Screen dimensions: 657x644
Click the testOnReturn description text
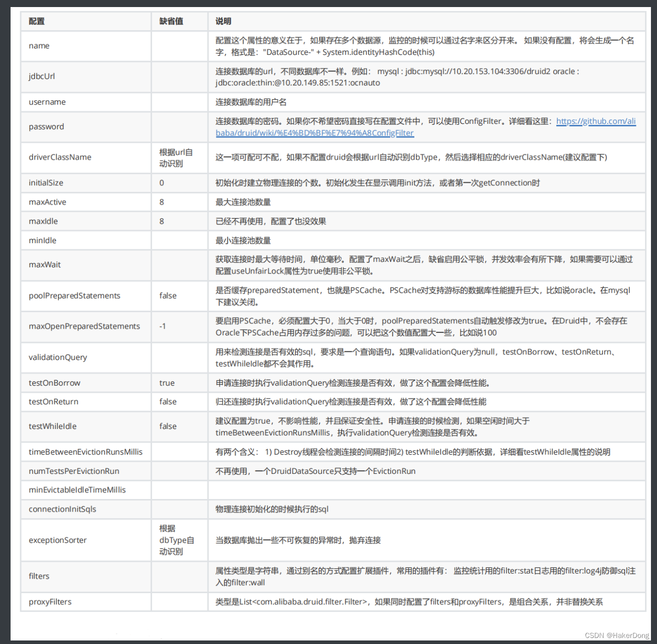coord(351,401)
